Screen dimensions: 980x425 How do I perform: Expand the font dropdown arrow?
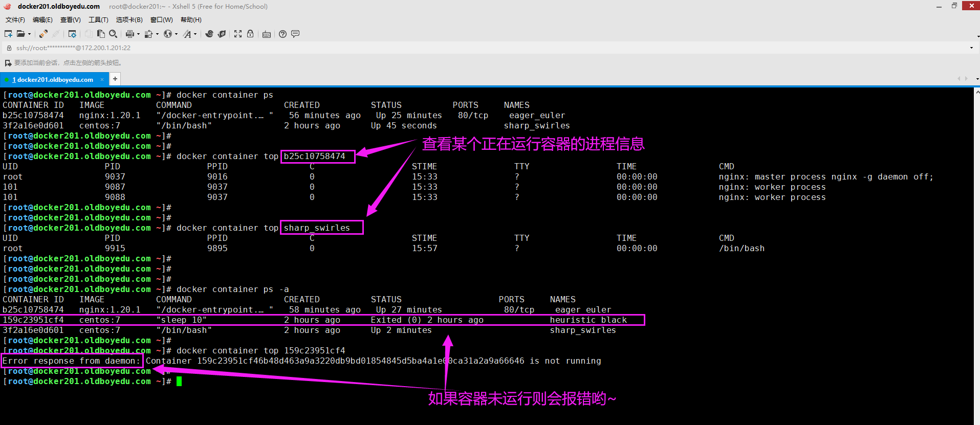(195, 34)
